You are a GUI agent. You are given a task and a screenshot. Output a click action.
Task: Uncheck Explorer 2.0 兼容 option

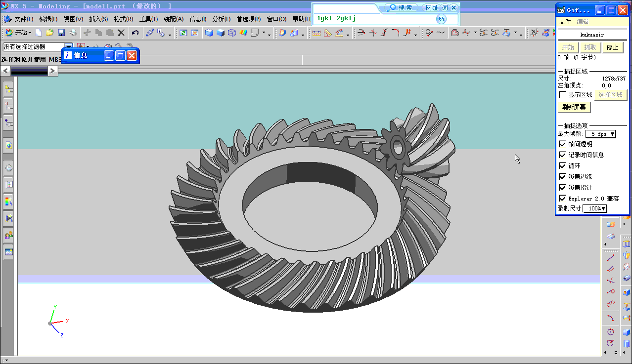tap(562, 199)
